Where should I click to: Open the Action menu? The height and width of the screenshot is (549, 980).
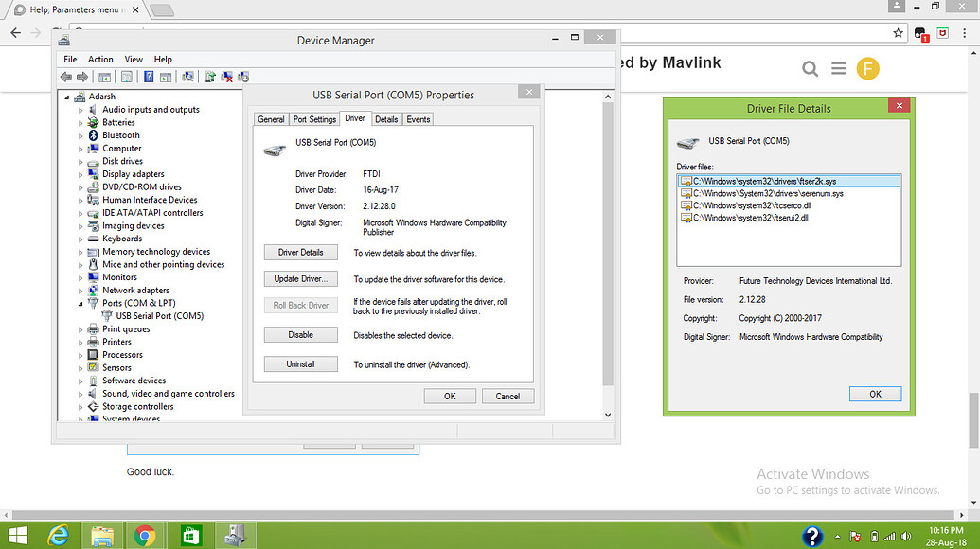100,59
